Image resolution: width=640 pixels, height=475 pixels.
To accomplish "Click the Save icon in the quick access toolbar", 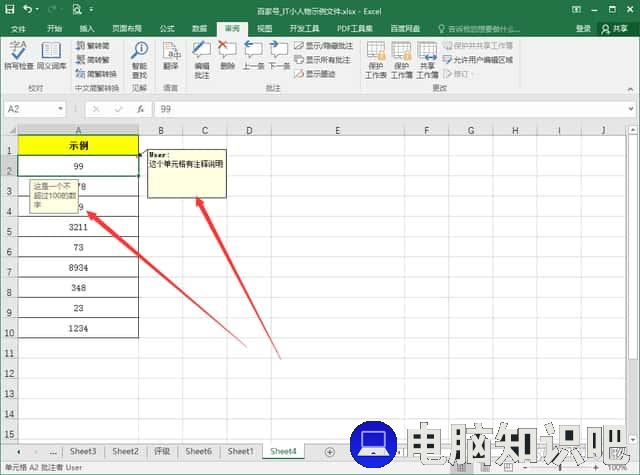I will point(10,9).
